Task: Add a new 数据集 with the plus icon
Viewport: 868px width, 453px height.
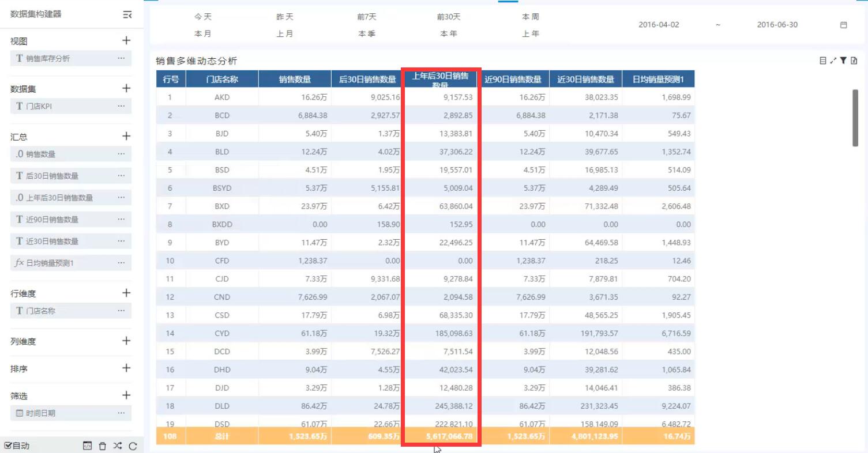Action: click(126, 88)
